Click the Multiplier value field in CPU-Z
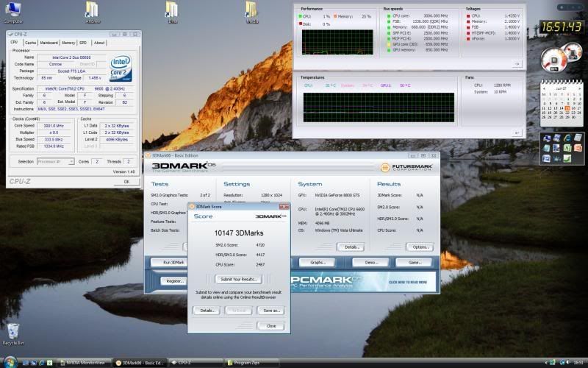The height and width of the screenshot is (368, 588). (54, 132)
